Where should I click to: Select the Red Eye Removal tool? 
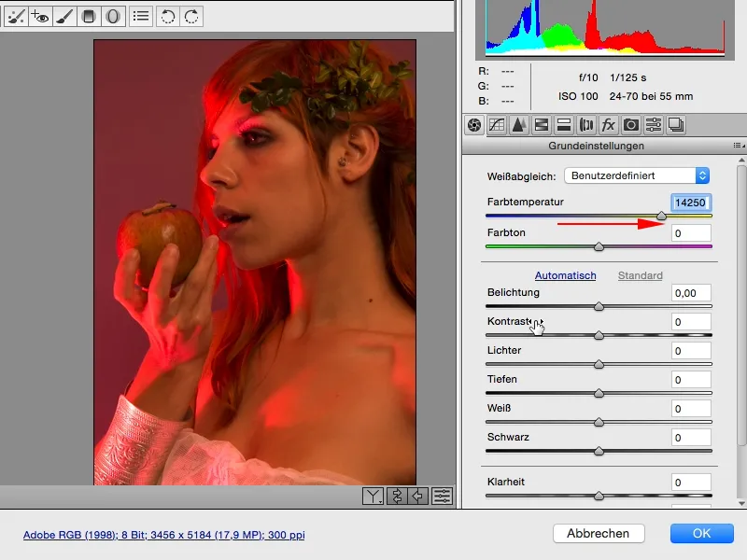click(40, 17)
